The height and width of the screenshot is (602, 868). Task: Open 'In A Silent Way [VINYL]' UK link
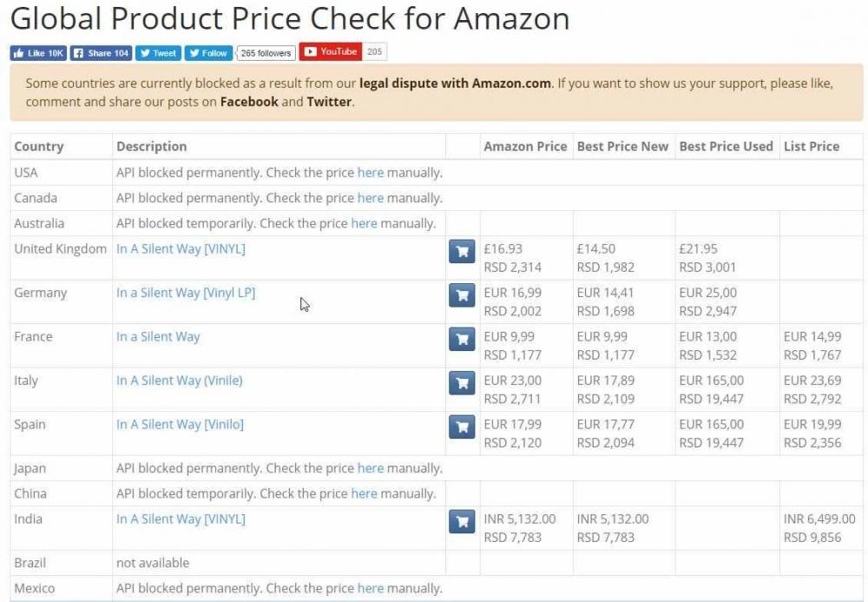pos(181,249)
